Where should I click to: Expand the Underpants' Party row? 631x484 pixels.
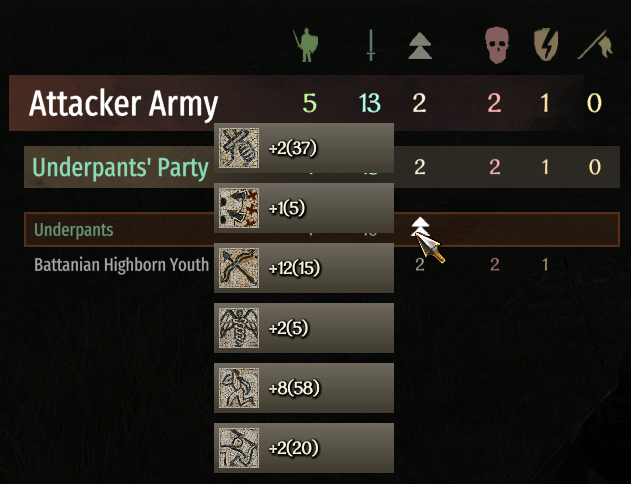pos(322,167)
